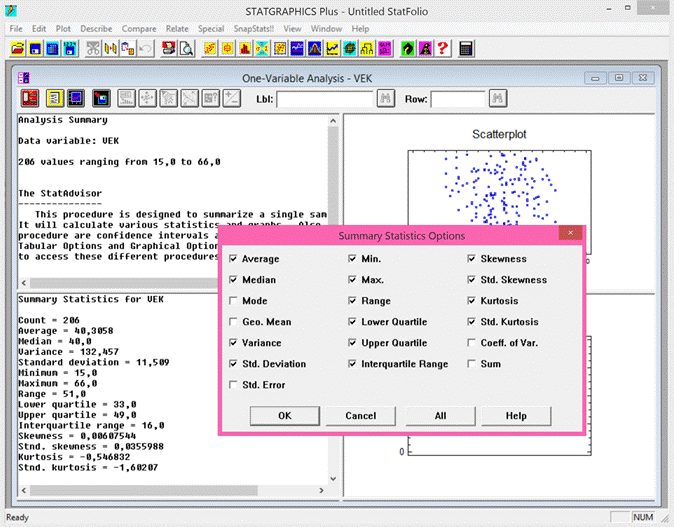Enable the Mode checkbox
674x527 pixels.
point(233,301)
